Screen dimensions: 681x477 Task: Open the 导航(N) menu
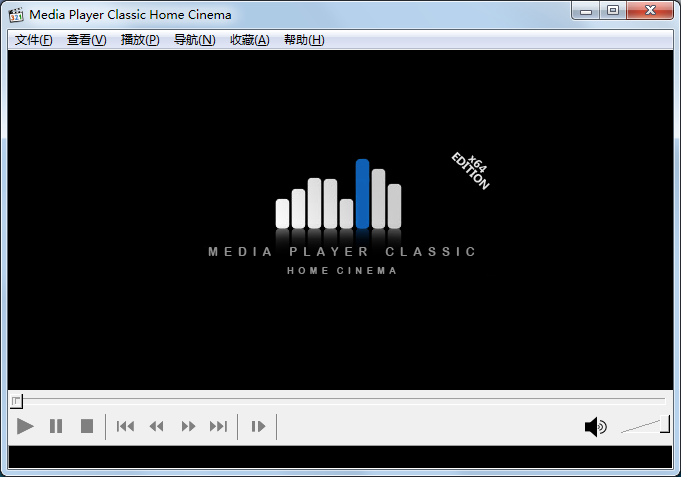click(194, 40)
